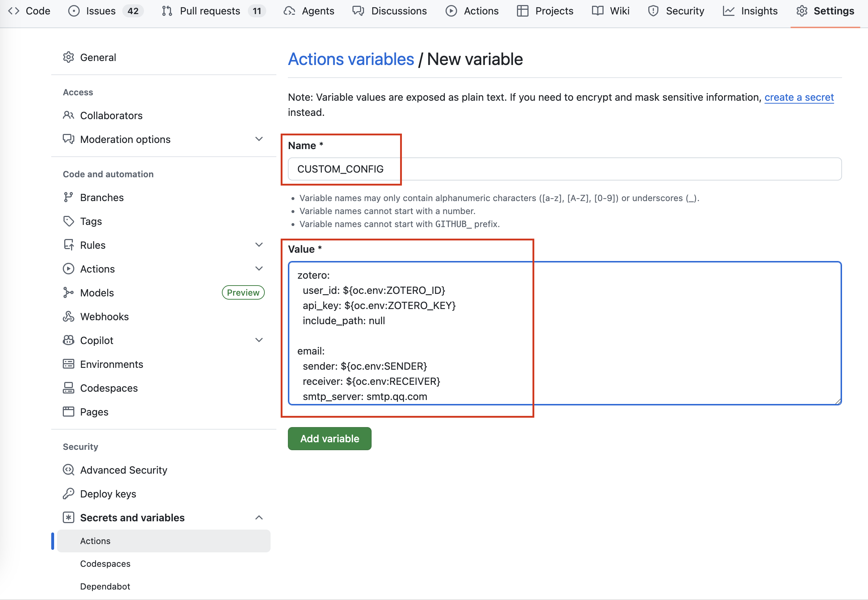
Task: Click the Add variable button
Action: click(x=329, y=438)
